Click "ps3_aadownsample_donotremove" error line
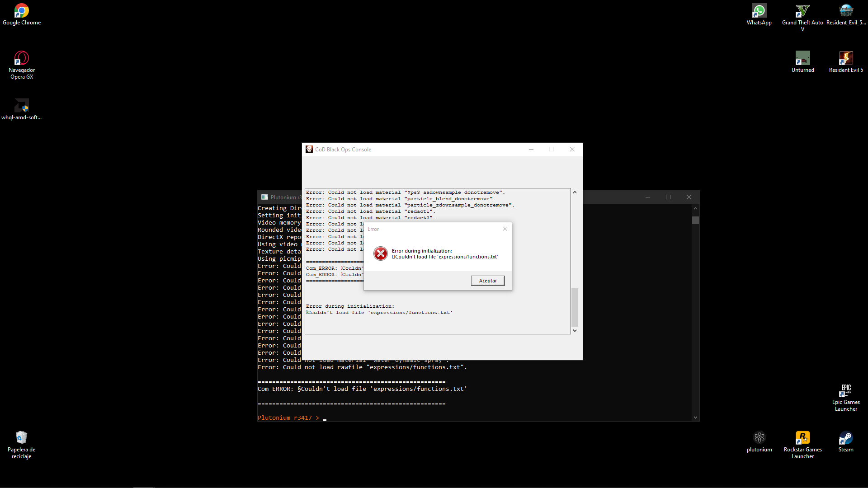 [406, 192]
